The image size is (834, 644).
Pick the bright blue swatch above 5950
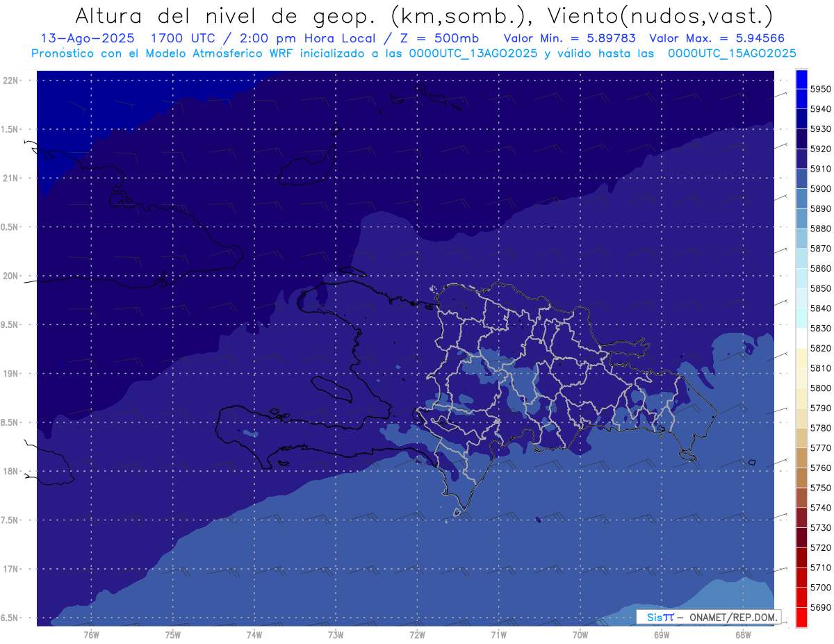801,79
